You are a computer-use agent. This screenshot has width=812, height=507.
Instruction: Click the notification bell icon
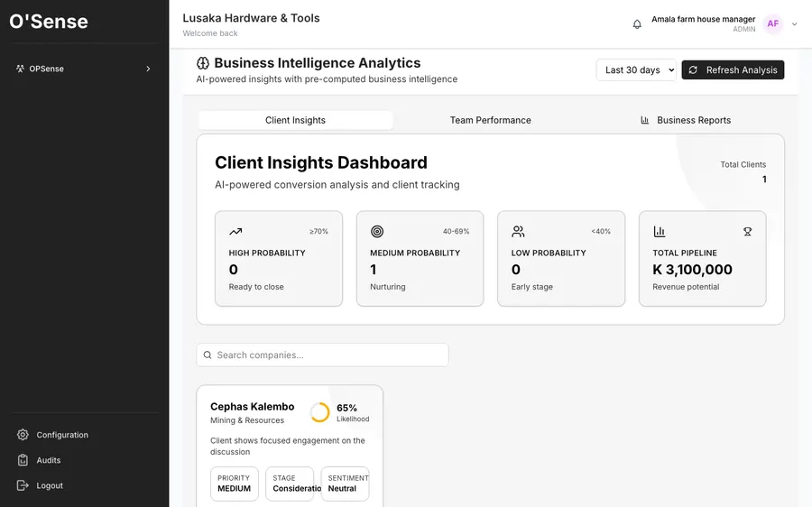pos(637,24)
